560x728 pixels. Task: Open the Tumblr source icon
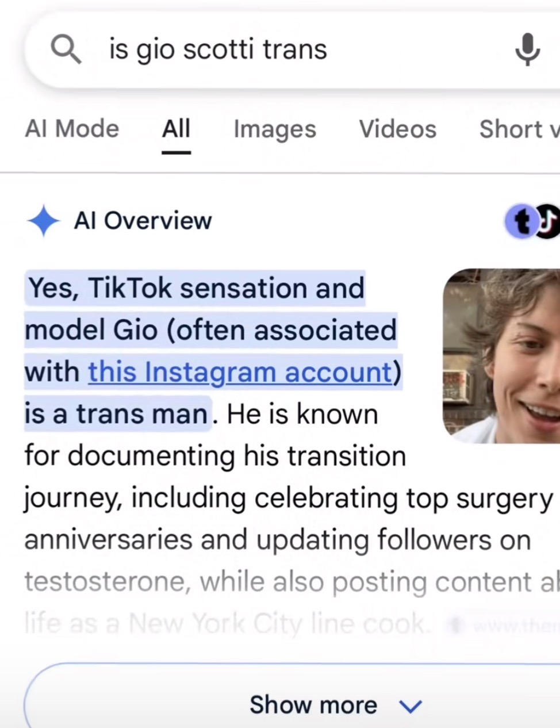(521, 221)
